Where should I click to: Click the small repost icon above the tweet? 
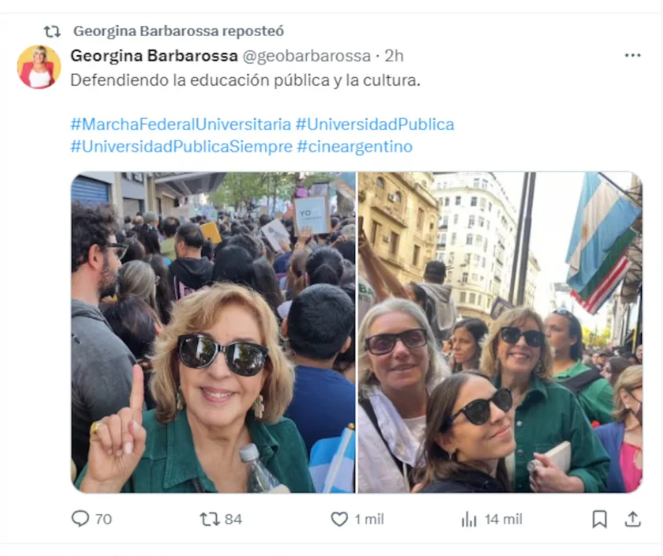(x=52, y=31)
